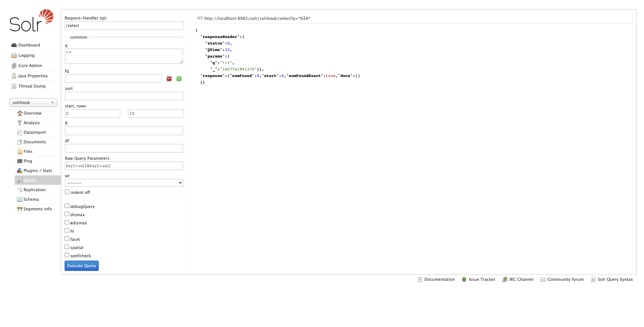This screenshot has width=644, height=327.
Task: Open the Documentation link
Action: (x=439, y=279)
